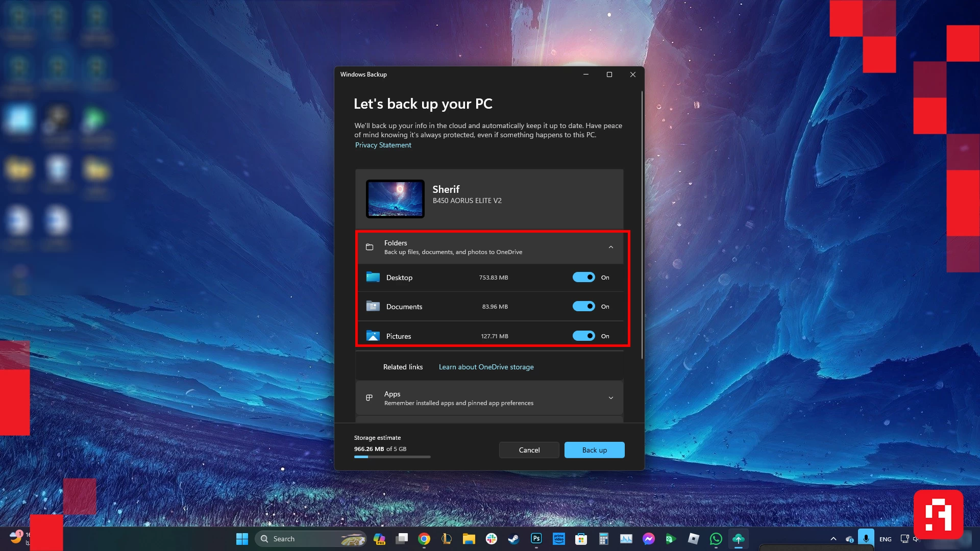The height and width of the screenshot is (551, 980).
Task: Click the Back up button
Action: pyautogui.click(x=594, y=450)
